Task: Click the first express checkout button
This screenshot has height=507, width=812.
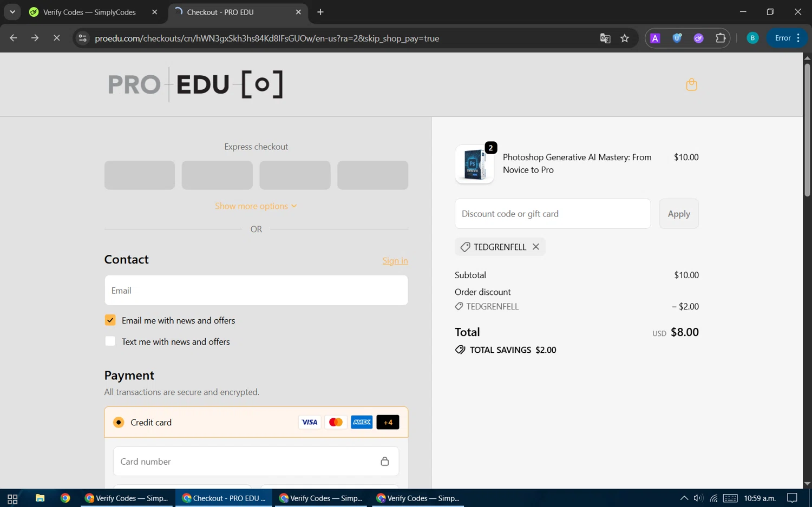Action: [x=140, y=175]
